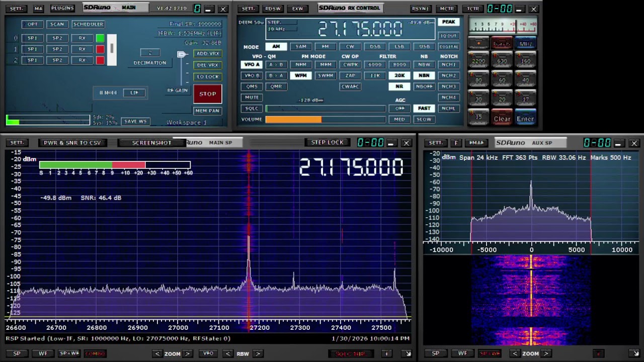This screenshot has width=644, height=362.
Task: Select the 630 band keypad button
Action: pos(502,61)
